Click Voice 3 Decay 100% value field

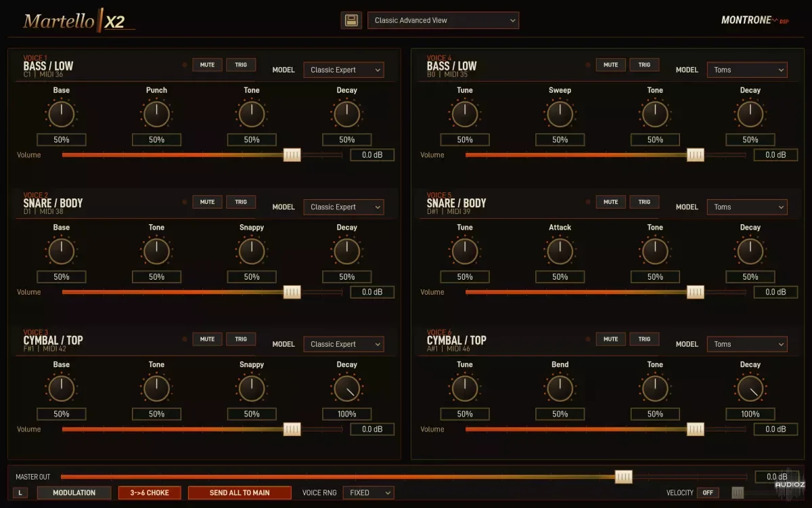347,414
